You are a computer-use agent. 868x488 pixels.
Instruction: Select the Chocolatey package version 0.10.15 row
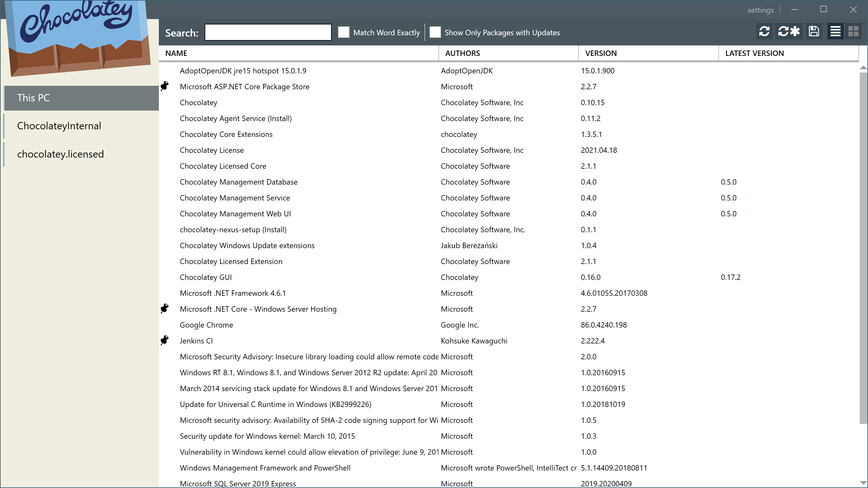[509, 102]
